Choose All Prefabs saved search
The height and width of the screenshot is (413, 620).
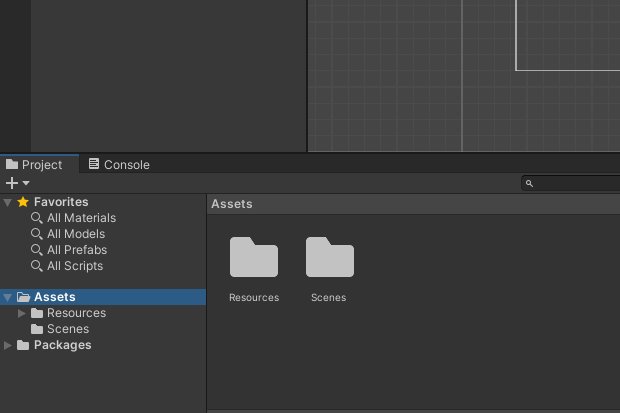(x=76, y=250)
